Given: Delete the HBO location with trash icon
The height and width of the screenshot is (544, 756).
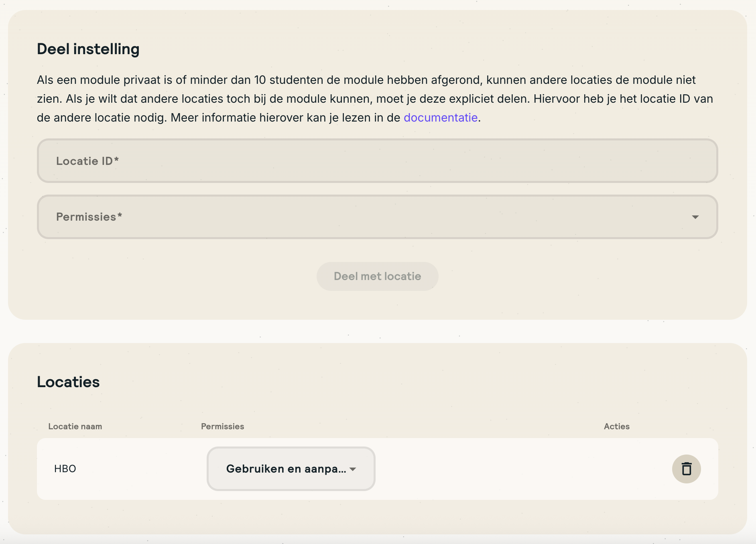Looking at the screenshot, I should coord(686,469).
